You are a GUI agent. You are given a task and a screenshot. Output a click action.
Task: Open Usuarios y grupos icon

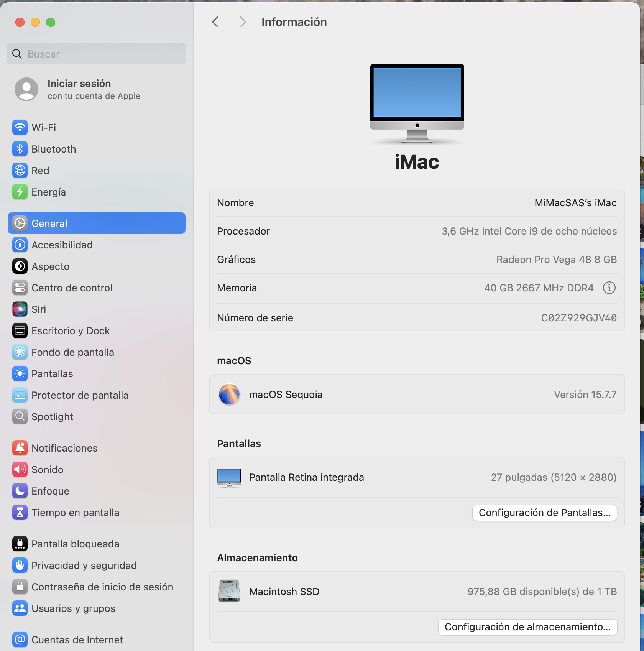click(x=20, y=608)
